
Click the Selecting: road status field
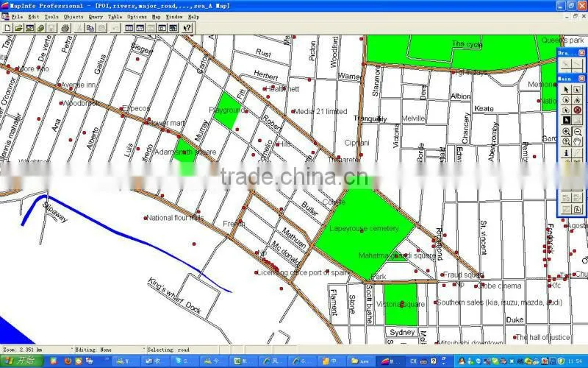(x=168, y=350)
